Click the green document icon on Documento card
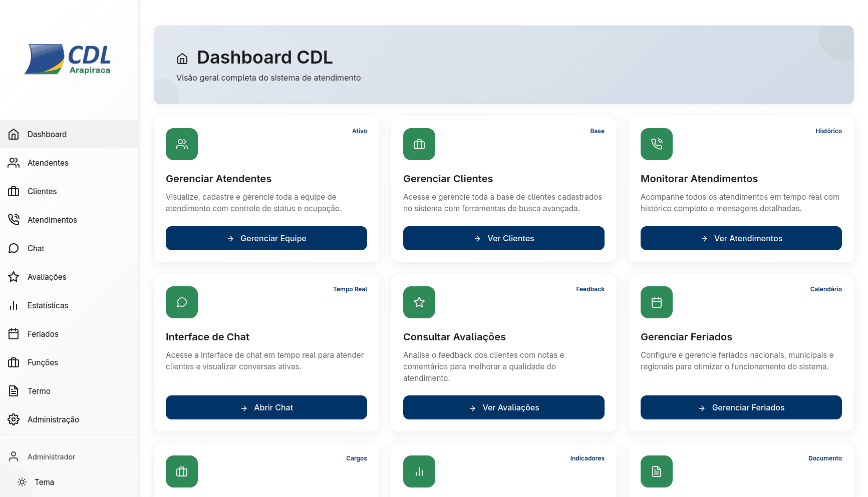 pyautogui.click(x=657, y=471)
